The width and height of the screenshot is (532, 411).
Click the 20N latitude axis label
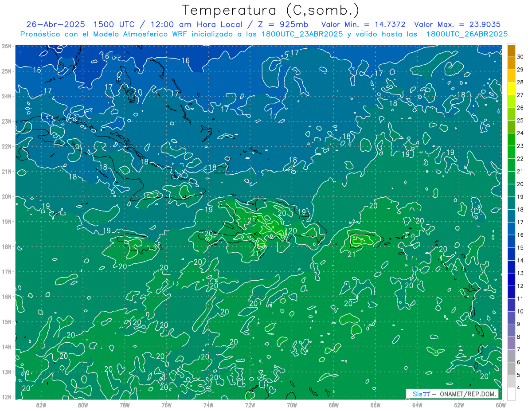(x=6, y=196)
